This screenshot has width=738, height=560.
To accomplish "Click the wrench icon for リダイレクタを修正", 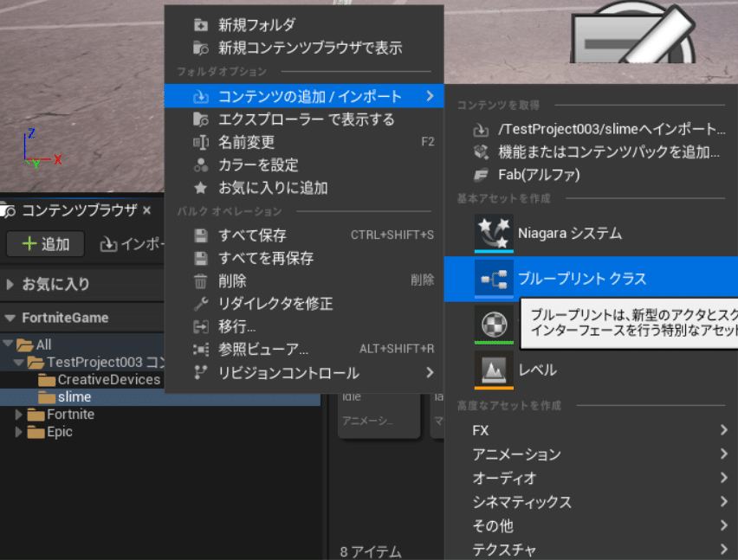I will [x=201, y=304].
